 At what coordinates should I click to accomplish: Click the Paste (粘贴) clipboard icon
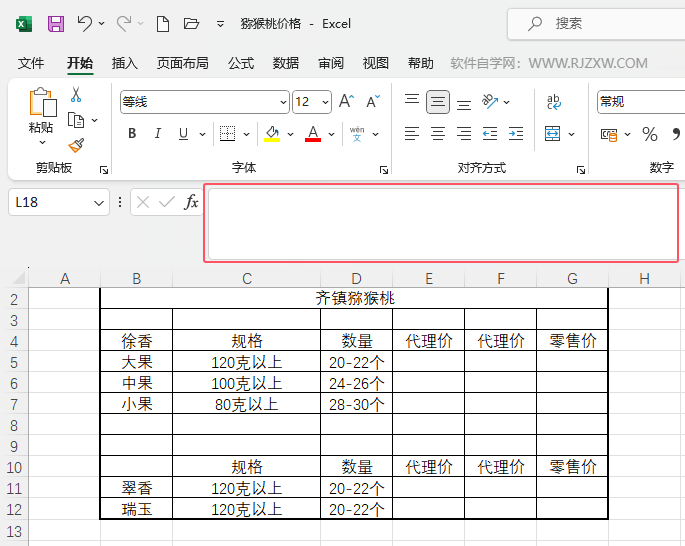tap(42, 102)
